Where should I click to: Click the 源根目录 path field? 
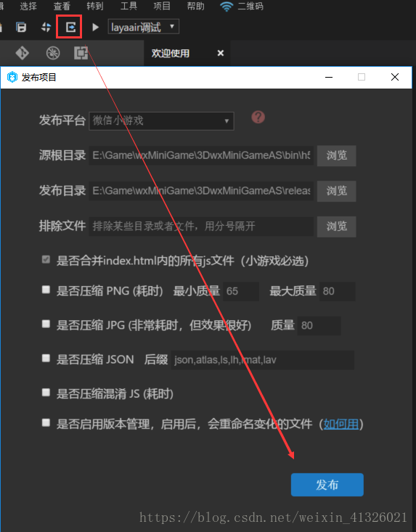[x=201, y=155]
